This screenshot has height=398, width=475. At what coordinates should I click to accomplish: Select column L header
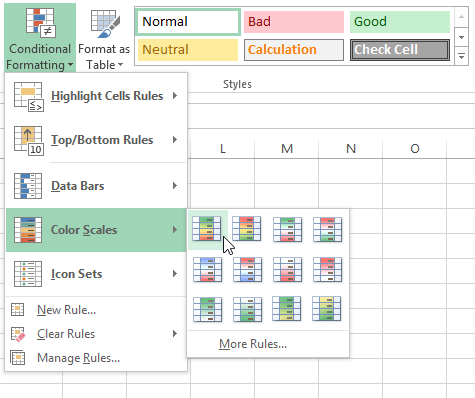coord(223,149)
